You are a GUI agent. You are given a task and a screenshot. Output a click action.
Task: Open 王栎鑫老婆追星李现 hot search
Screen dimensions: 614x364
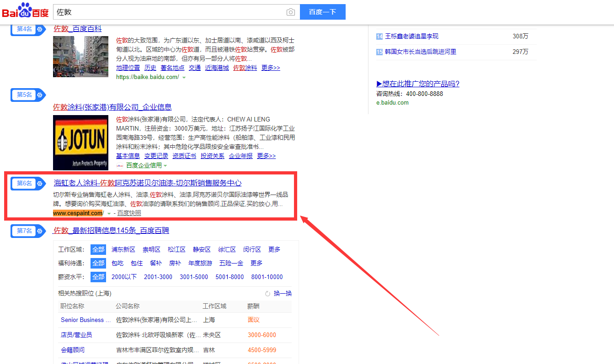(x=412, y=37)
